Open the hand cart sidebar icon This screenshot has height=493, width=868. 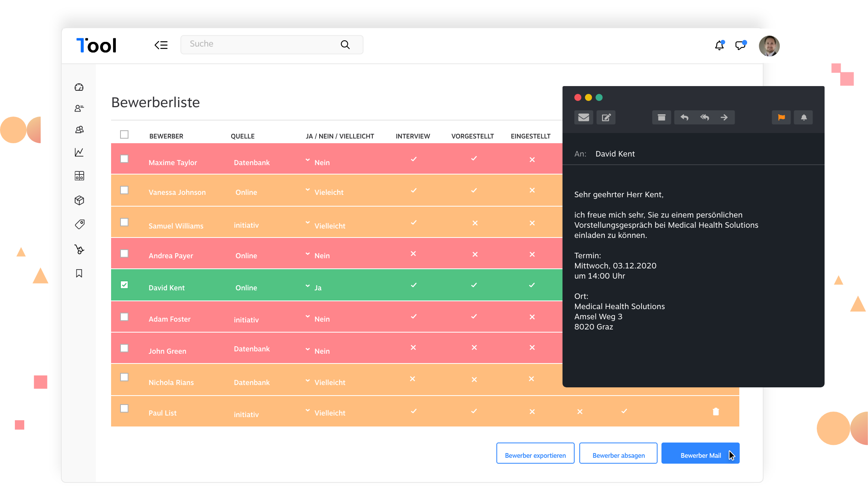79,249
